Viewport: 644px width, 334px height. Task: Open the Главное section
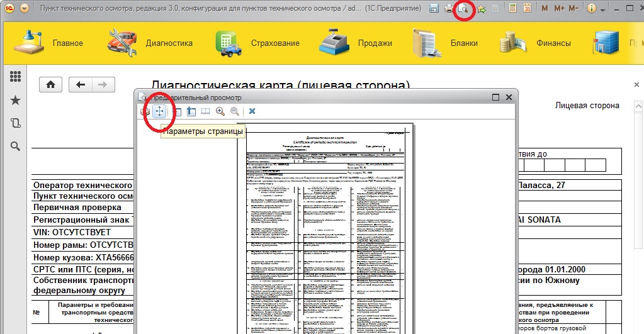click(48, 43)
